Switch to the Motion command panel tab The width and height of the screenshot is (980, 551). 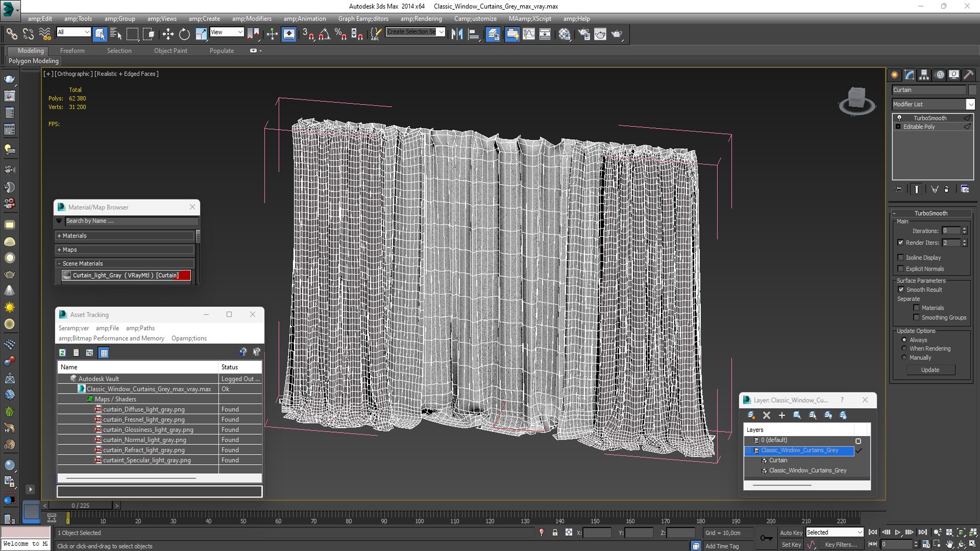(x=940, y=75)
